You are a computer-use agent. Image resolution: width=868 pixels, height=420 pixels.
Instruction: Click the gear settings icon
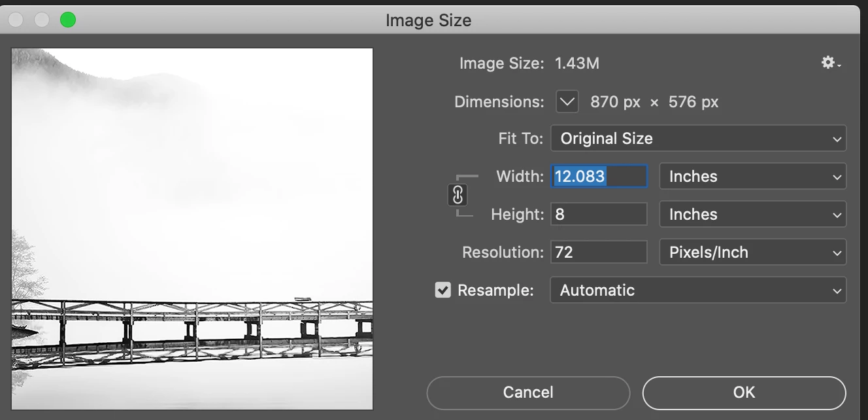[829, 63]
